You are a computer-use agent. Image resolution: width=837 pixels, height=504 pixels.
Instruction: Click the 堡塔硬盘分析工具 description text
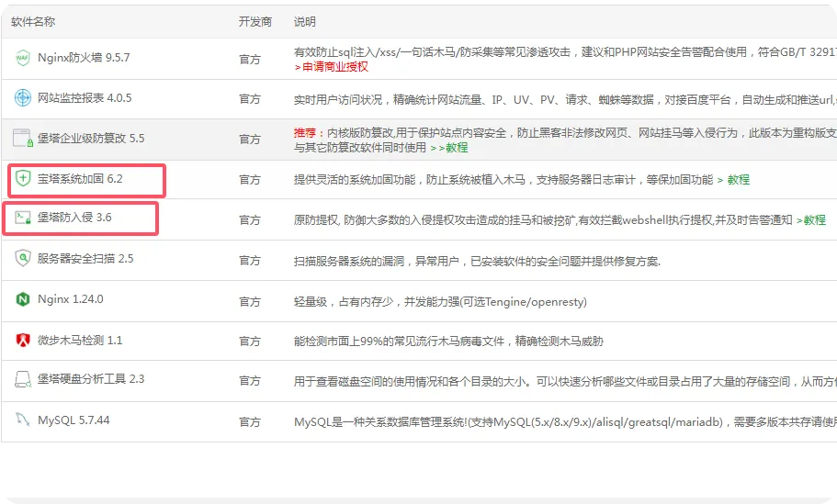pyautogui.click(x=565, y=382)
